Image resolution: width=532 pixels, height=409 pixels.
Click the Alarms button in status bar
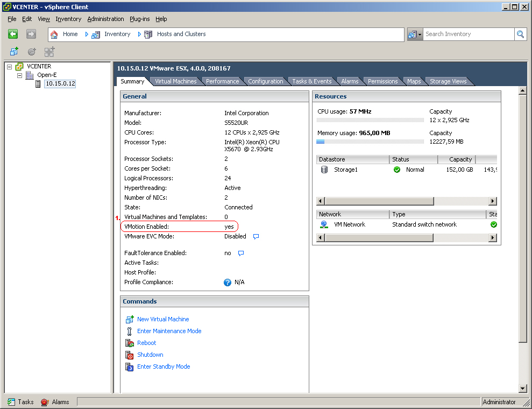coord(55,402)
